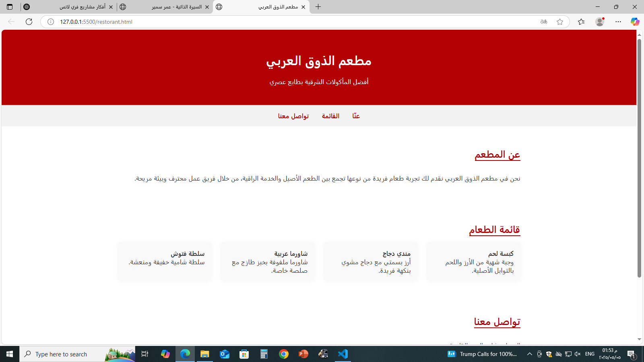Open the notification center icon
This screenshot has height=362, width=644.
pos(631,354)
